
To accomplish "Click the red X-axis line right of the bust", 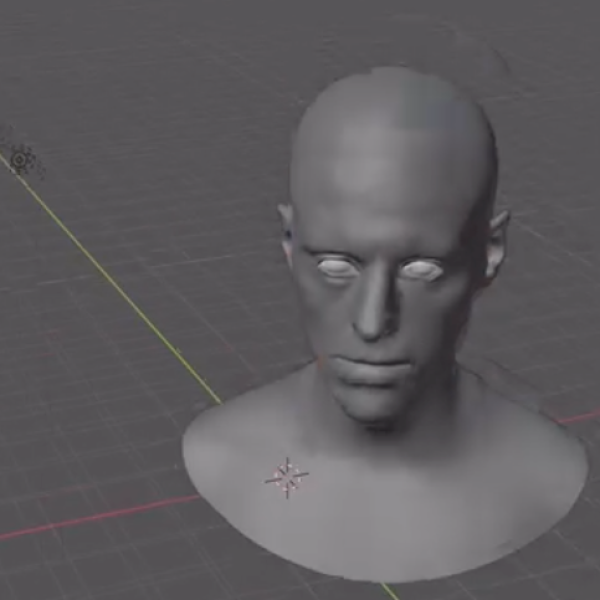I will coord(580,416).
